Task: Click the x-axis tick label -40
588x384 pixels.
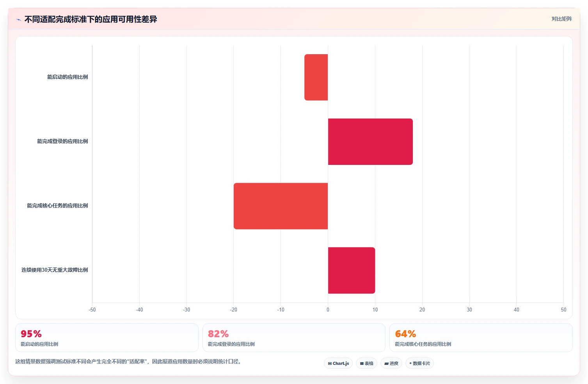Action: (139, 310)
